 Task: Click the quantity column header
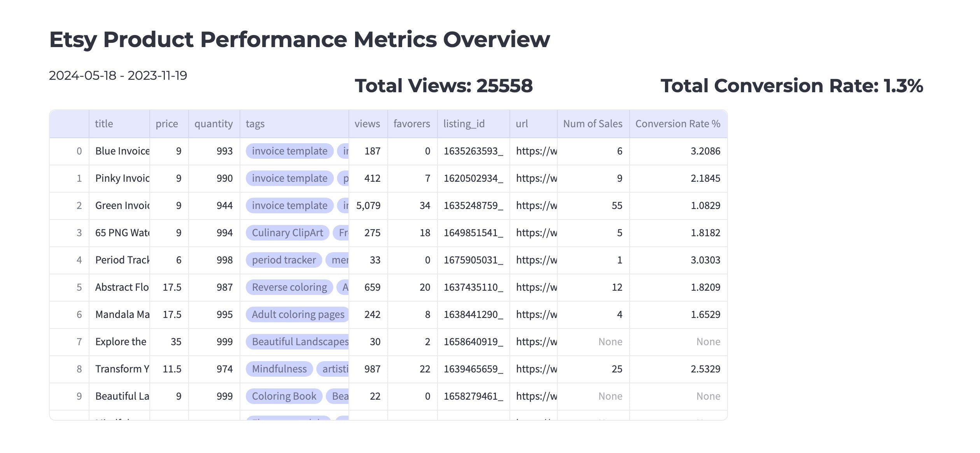click(214, 124)
